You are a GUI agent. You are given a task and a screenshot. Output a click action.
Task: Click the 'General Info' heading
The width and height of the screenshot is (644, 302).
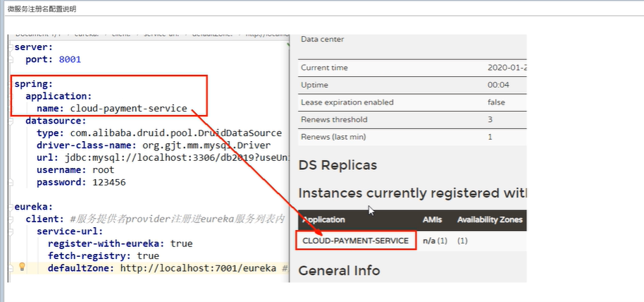coord(339,271)
